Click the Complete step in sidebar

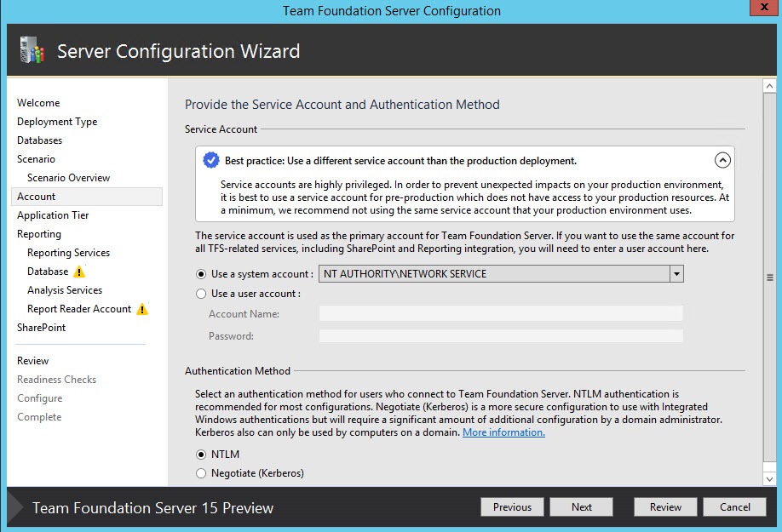(39, 417)
